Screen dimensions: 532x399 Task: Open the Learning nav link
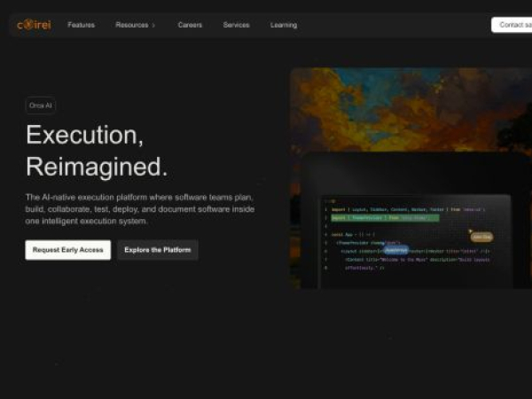coord(284,25)
